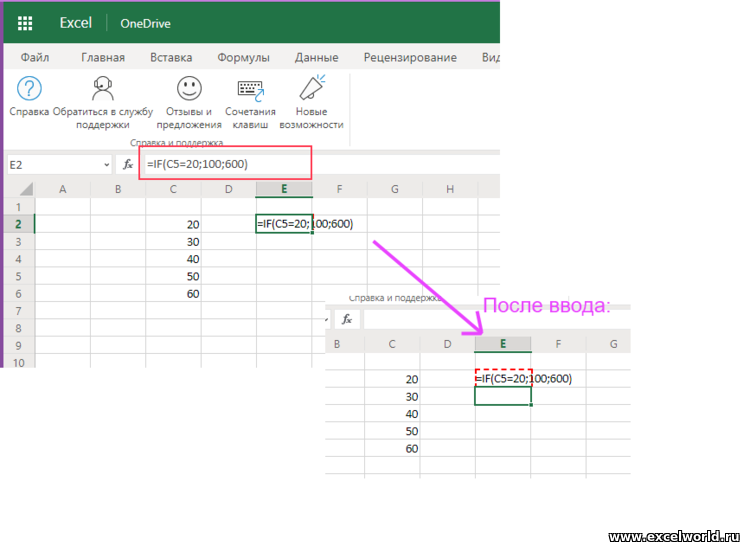Click the Справка help icon
750x552 pixels.
29,88
